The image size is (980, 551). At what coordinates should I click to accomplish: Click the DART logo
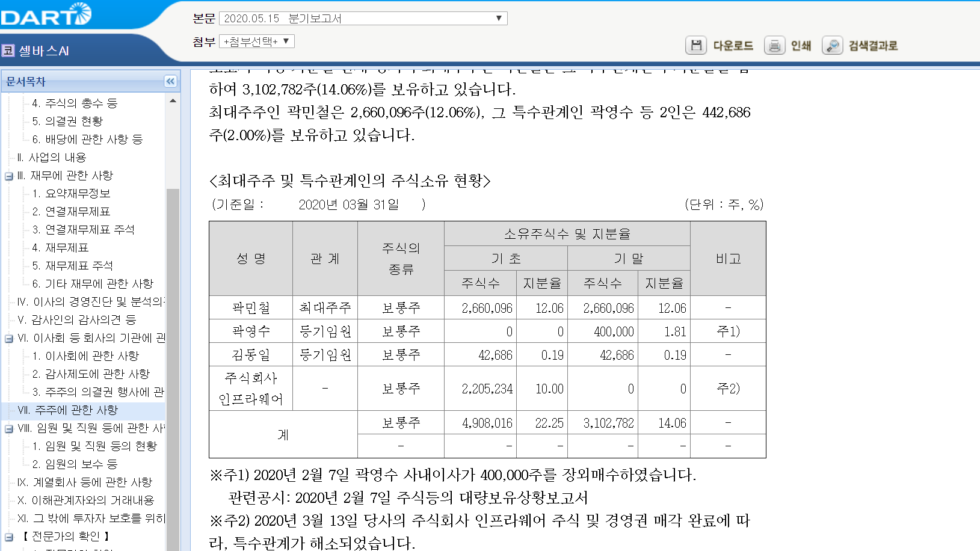pyautogui.click(x=46, y=14)
